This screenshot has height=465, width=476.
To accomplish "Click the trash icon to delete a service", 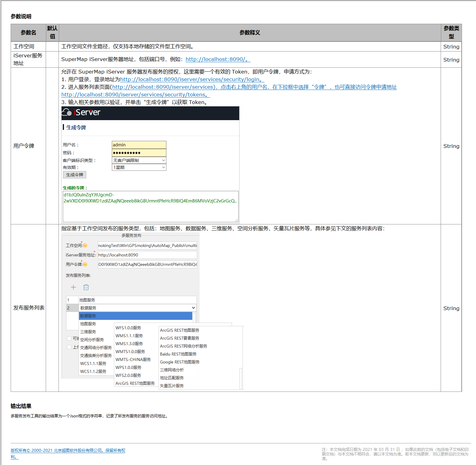I will click(86, 287).
